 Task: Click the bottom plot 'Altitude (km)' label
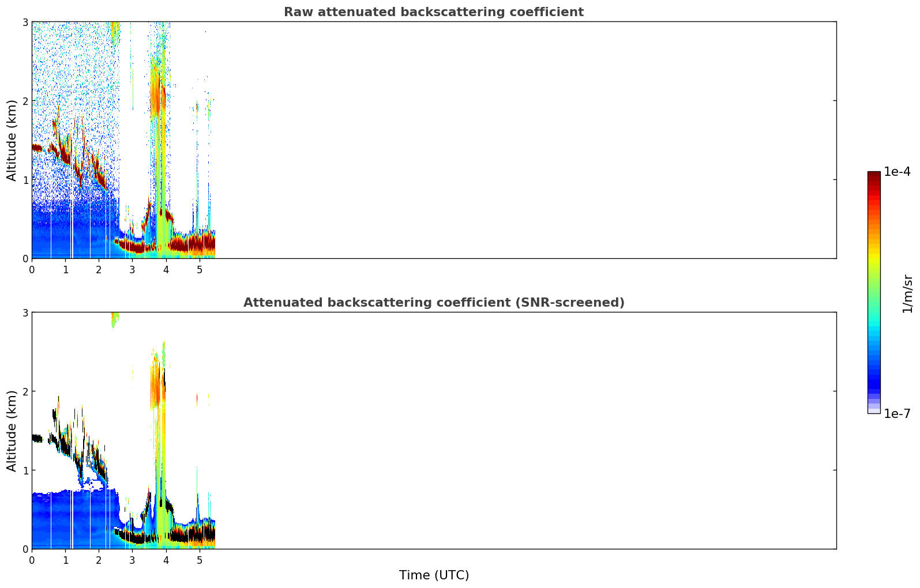pyautogui.click(x=12, y=431)
